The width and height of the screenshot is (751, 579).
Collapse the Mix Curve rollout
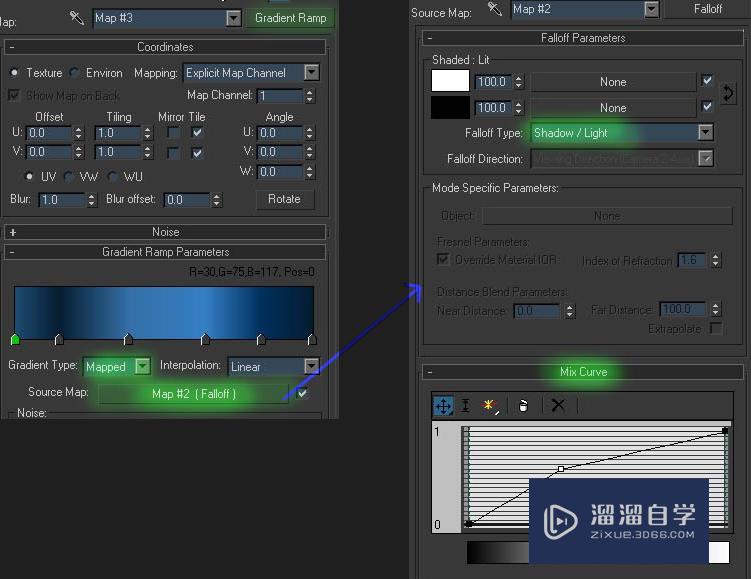click(583, 372)
